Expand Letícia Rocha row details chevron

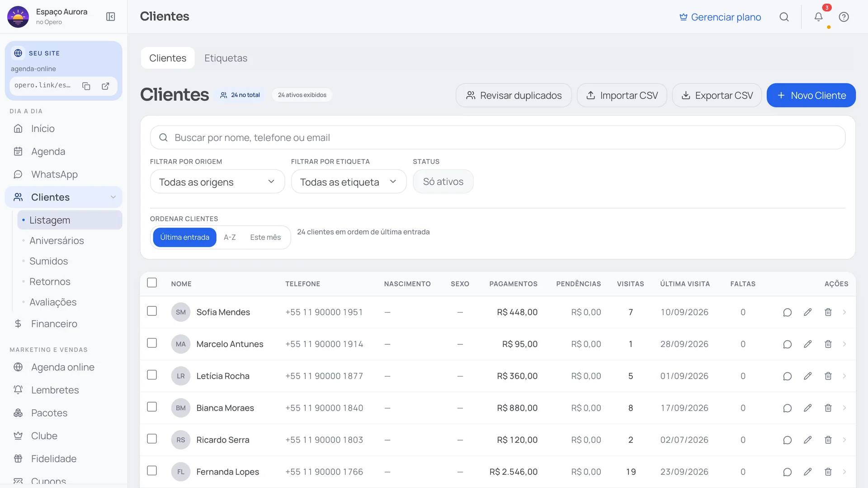click(x=844, y=376)
